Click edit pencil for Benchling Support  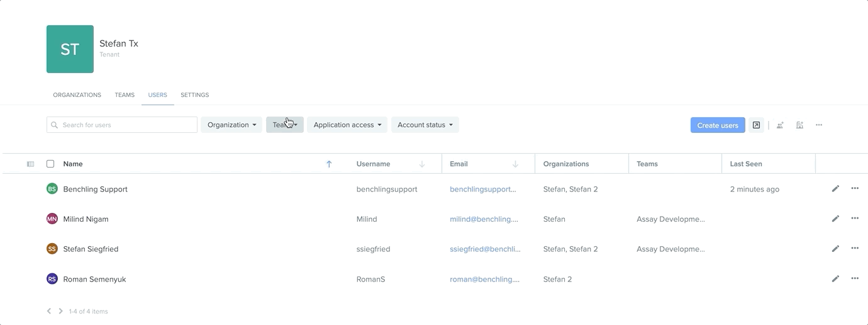pyautogui.click(x=835, y=188)
